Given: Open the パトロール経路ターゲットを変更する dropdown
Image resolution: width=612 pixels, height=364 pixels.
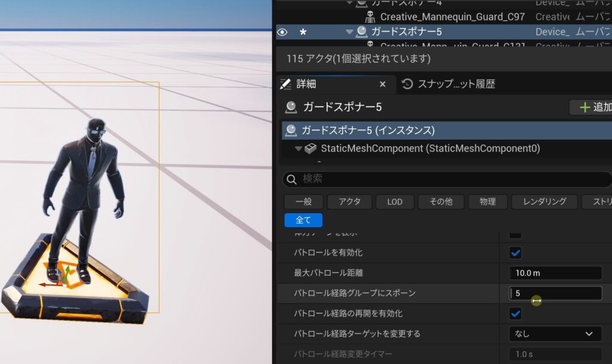Looking at the screenshot, I should tap(555, 334).
